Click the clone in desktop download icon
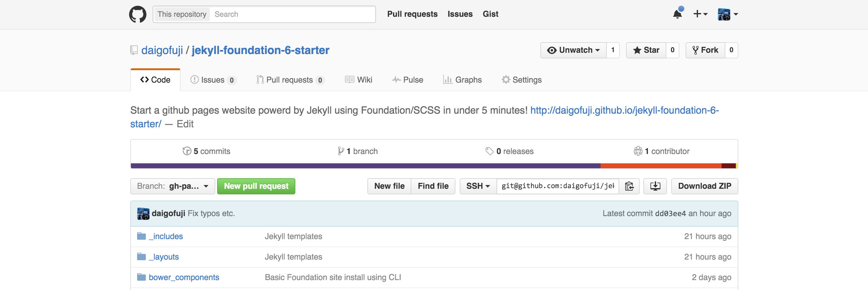 [x=655, y=186]
